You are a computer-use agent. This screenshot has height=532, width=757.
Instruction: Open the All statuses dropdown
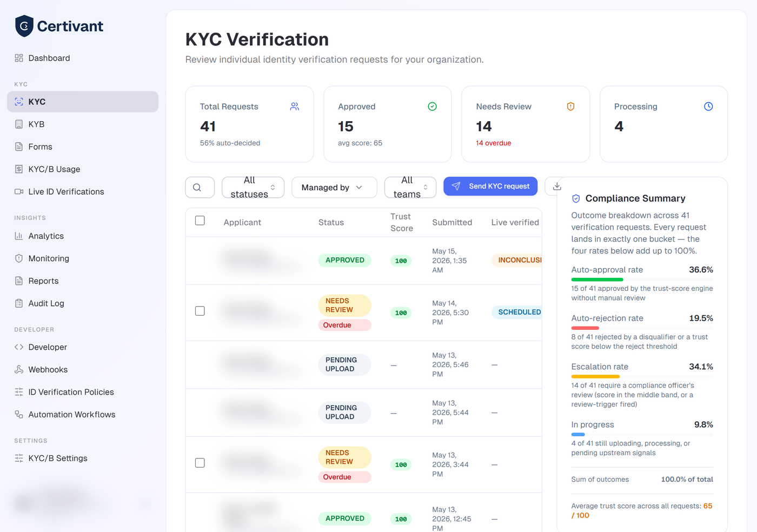pyautogui.click(x=253, y=188)
